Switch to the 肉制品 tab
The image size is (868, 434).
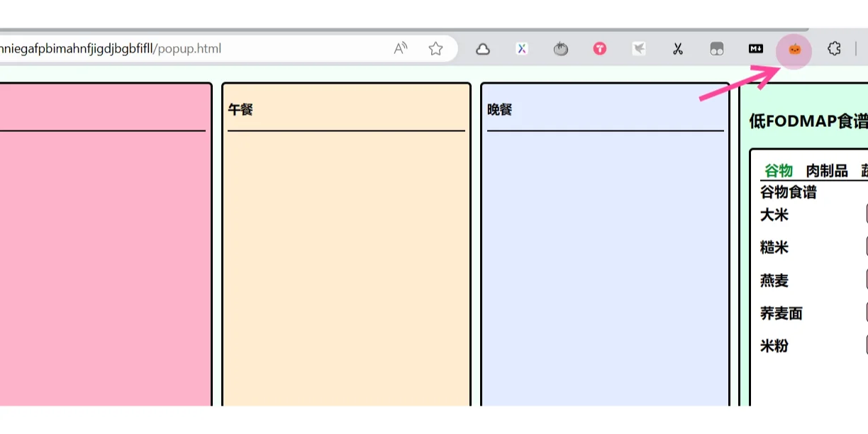pos(827,170)
